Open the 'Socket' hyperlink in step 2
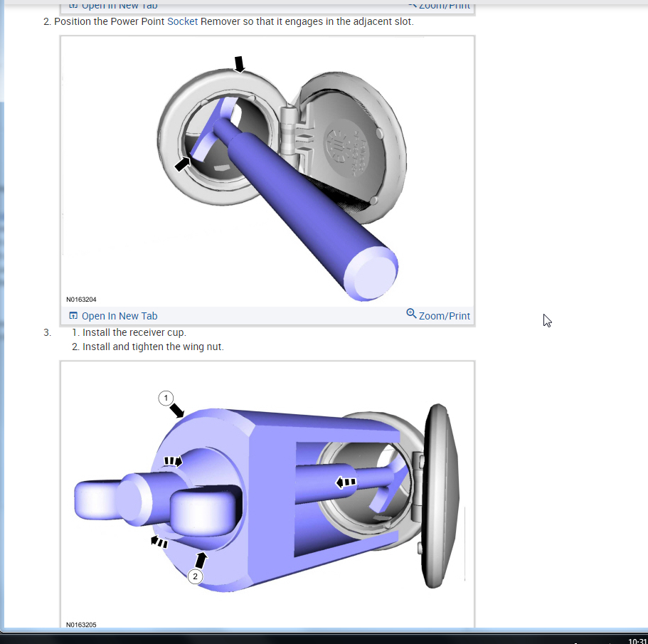The width and height of the screenshot is (648, 644). (x=182, y=21)
